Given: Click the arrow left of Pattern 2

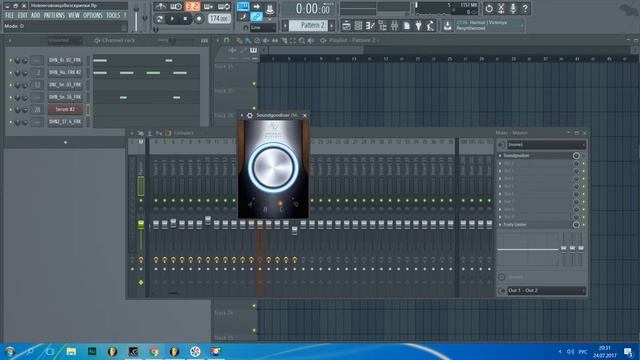Looking at the screenshot, I should (x=285, y=26).
